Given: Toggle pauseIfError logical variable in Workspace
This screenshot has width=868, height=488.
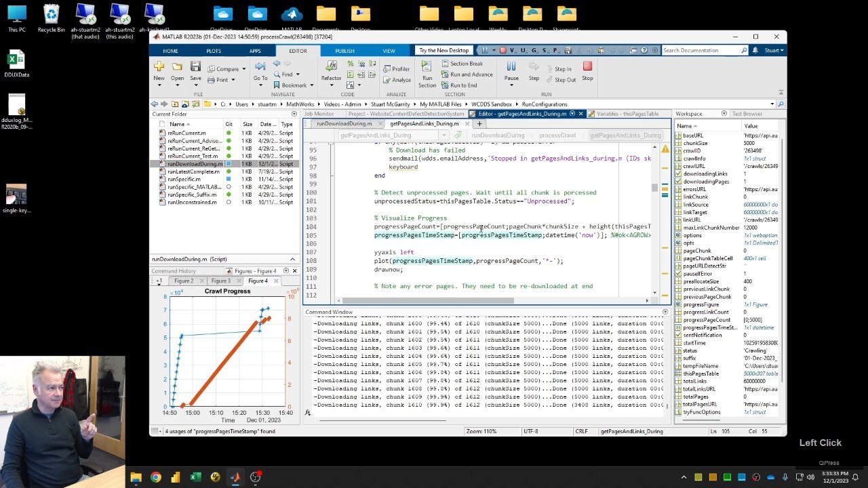Looking at the screenshot, I should 678,274.
